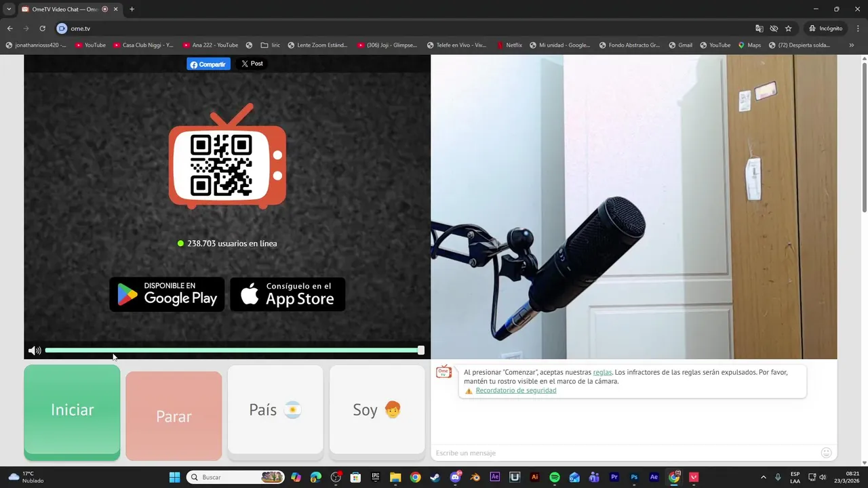Open the Fondo Abstracto bookmark
Image resolution: width=868 pixels, height=488 pixels.
pyautogui.click(x=629, y=45)
